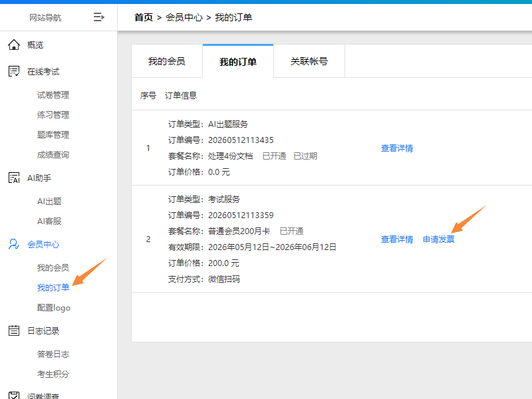532x399 pixels.
Task: Go to 题库管理 page
Action: [53, 135]
